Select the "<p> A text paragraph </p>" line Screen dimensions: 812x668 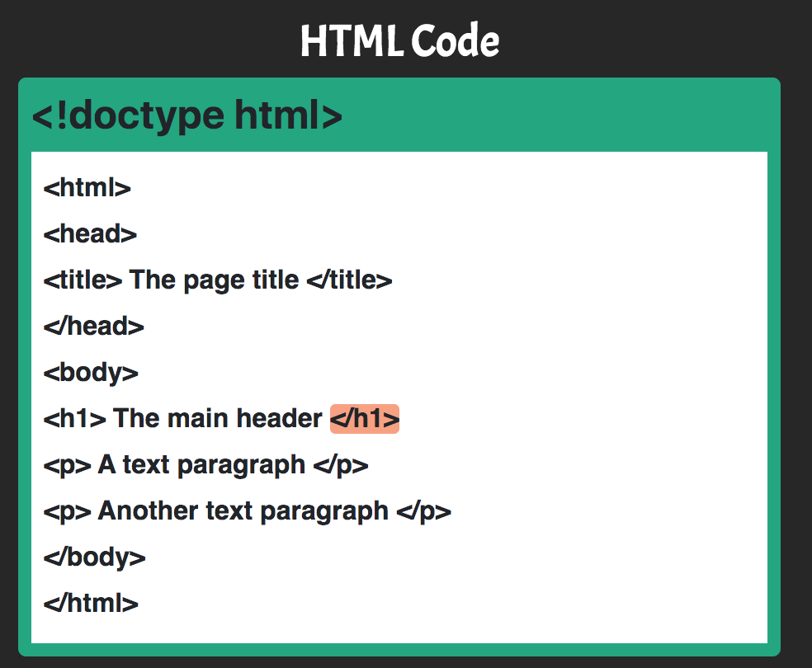[206, 465]
